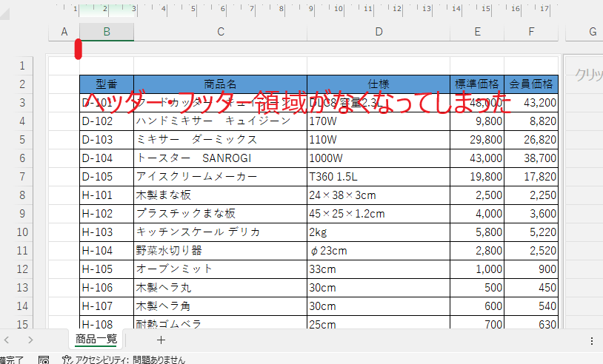
Task: Click the 110W specification cell
Action: [379, 139]
